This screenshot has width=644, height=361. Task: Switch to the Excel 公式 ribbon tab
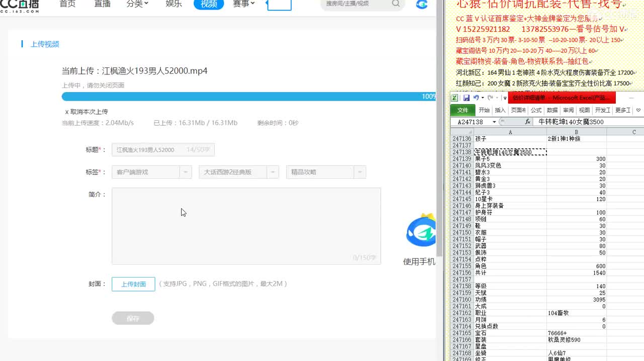536,110
